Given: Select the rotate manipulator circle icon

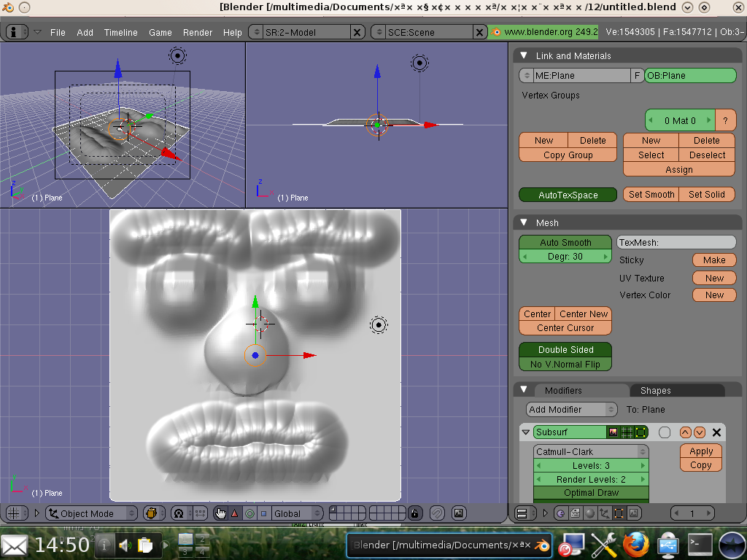Looking at the screenshot, I should [249, 513].
